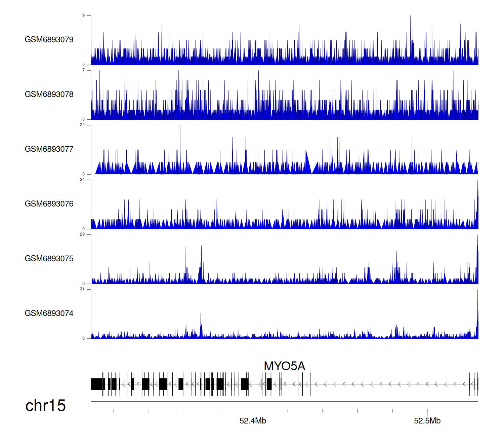504x444 pixels.
Task: Click the 52.5Mb axis position label
Action: [427, 421]
